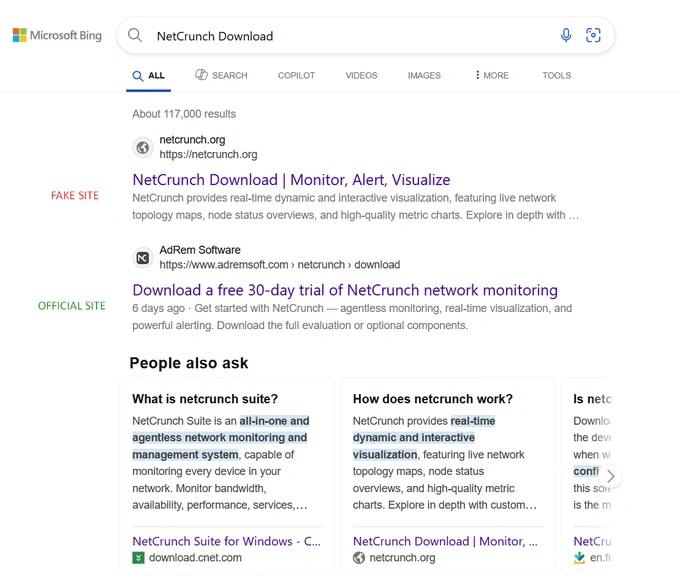
Task: Click the download.cnet.com source text
Action: [195, 558]
